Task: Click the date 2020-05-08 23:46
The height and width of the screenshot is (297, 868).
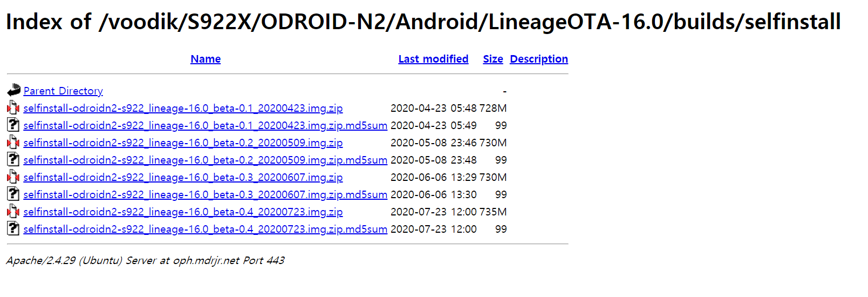Action: (434, 143)
